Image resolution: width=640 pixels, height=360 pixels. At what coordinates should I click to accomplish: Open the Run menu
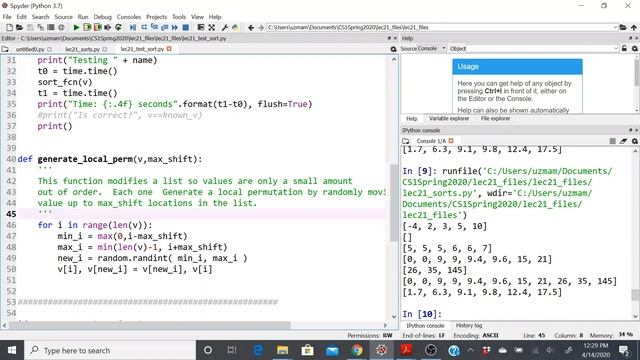(x=83, y=17)
